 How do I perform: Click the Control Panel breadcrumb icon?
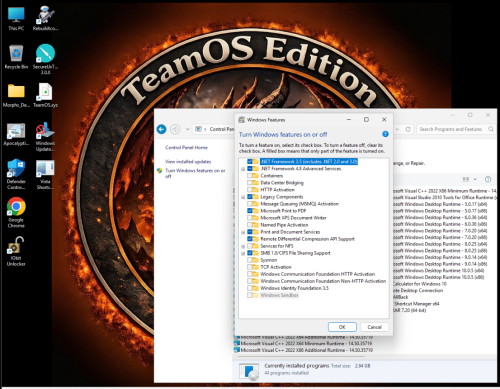[198, 129]
